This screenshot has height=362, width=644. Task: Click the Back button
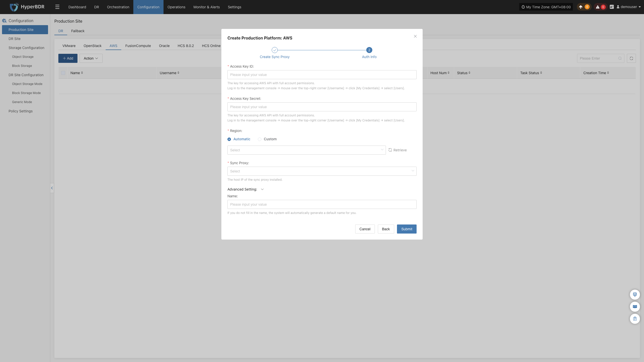pos(386,229)
